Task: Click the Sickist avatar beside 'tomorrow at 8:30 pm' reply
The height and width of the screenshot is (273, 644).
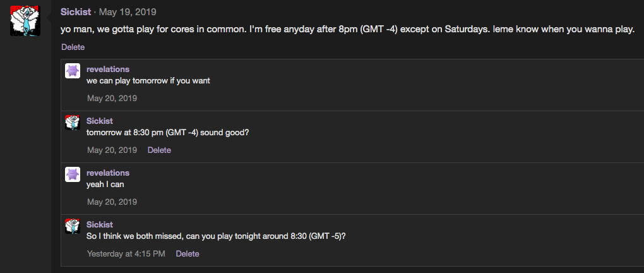Action: [73, 123]
